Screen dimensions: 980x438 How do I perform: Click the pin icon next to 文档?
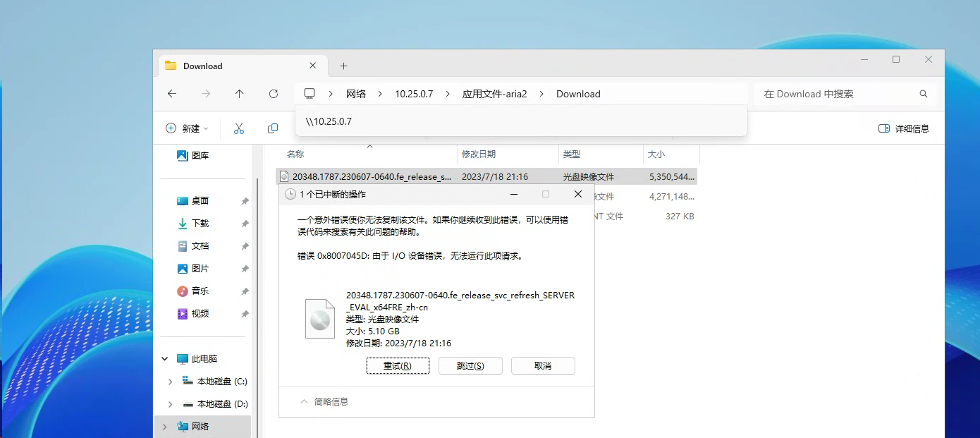[x=245, y=246]
